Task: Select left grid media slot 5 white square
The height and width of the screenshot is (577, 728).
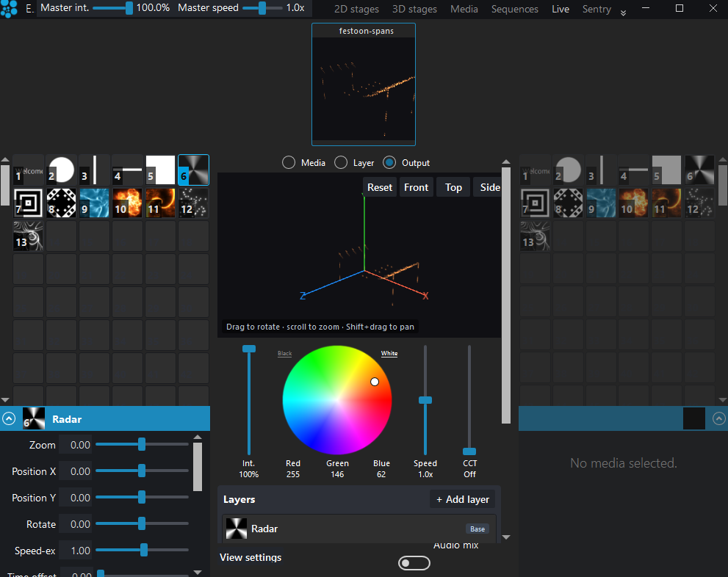Action: tap(160, 170)
